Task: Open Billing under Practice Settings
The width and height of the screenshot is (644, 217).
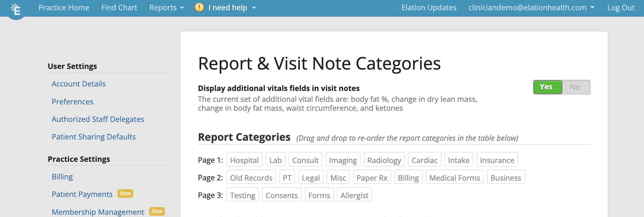Action: point(62,176)
